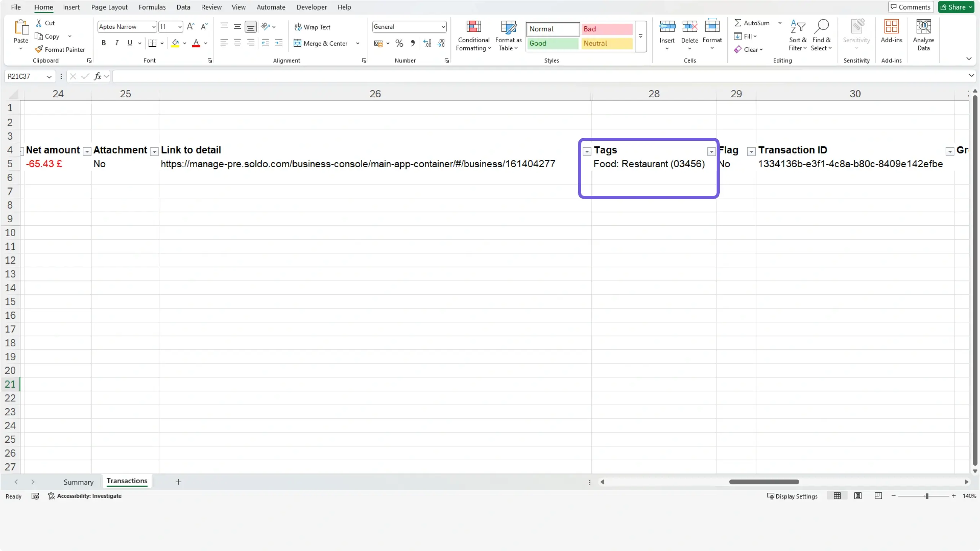Align text right icon
The width and height of the screenshot is (980, 551).
click(251, 43)
